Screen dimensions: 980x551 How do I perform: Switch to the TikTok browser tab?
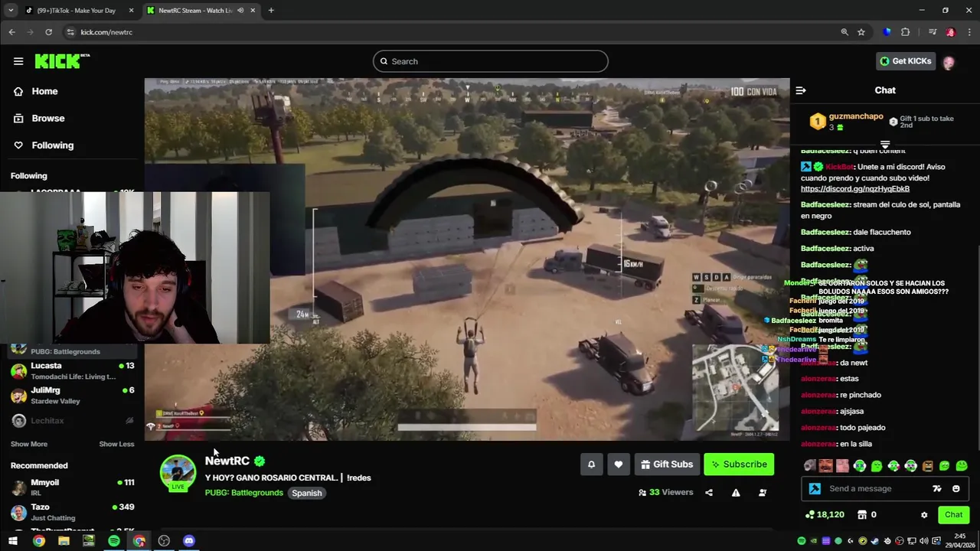(77, 11)
